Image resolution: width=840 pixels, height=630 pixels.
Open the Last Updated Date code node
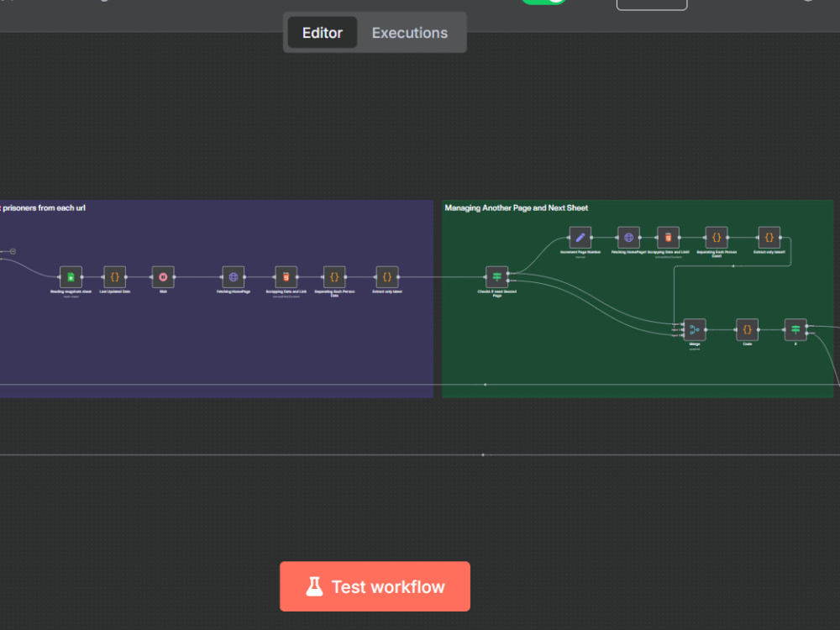(x=114, y=277)
